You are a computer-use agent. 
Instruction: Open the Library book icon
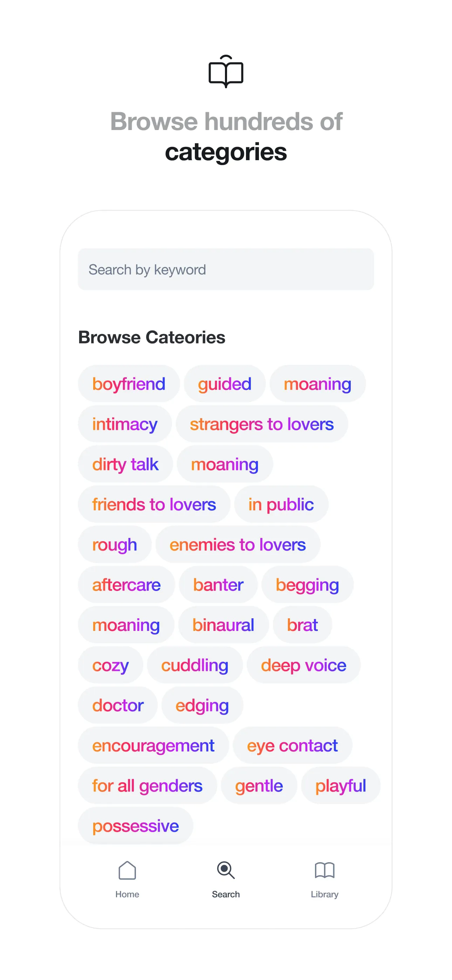point(324,870)
